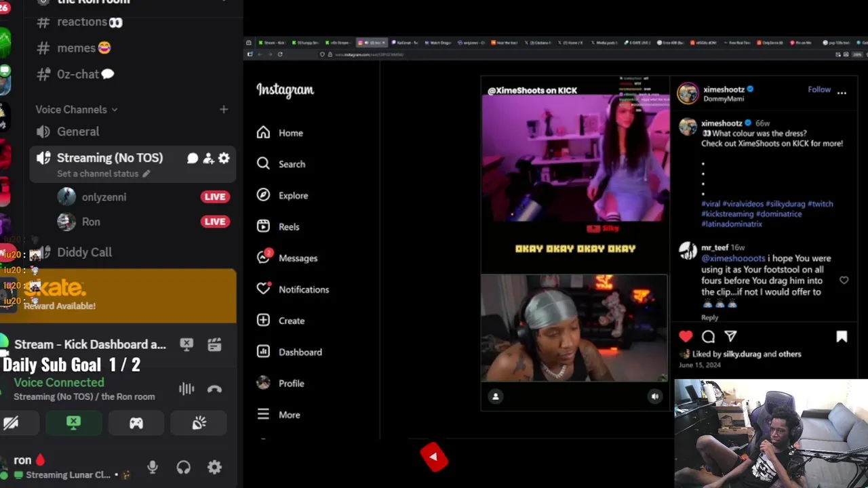Reply to mr_teef's comment
Screen dimensions: 868x488
709,317
